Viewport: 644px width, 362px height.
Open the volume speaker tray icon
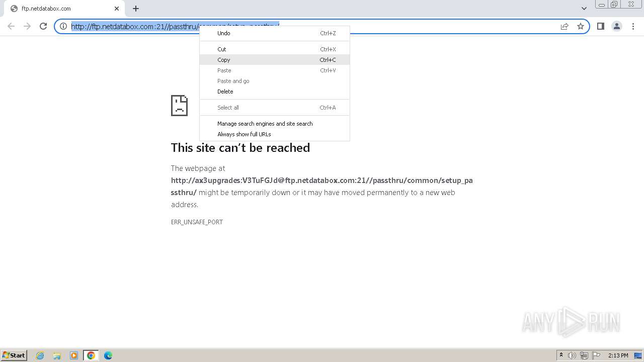point(572,355)
